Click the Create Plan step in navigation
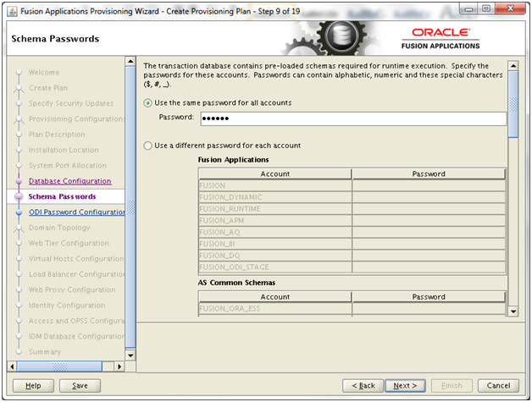 pyautogui.click(x=48, y=88)
